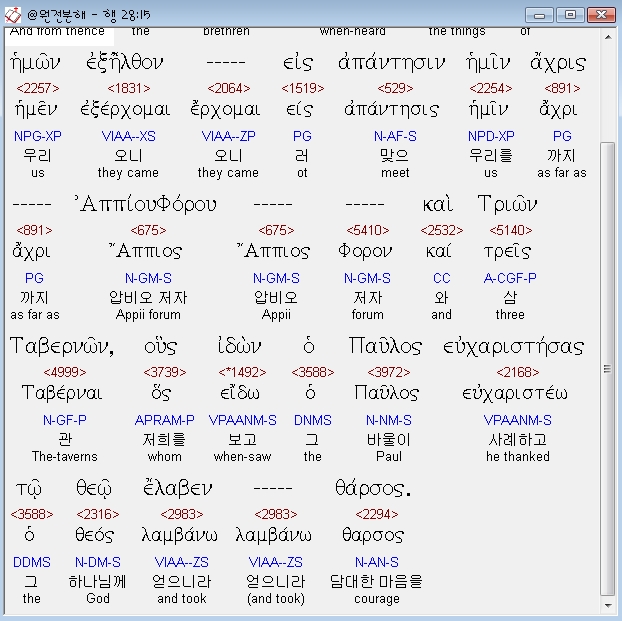Select the lemma εὐχαριστέω

click(x=515, y=393)
